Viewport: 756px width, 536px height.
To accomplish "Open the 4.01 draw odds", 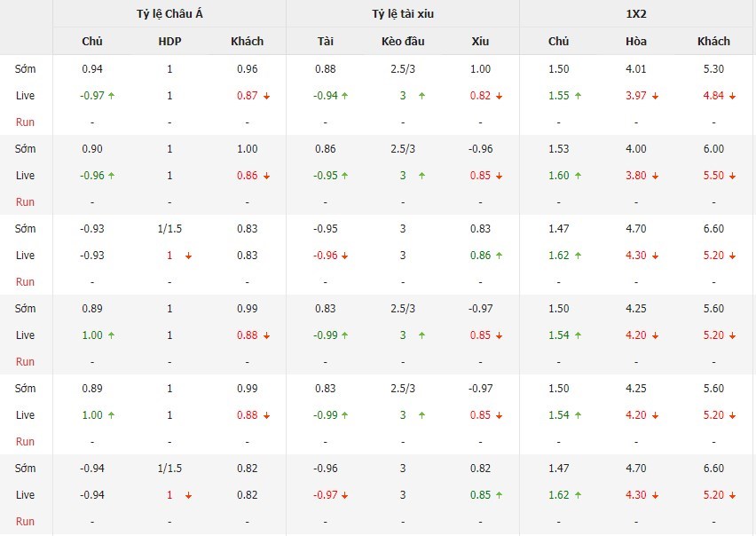I will pos(636,69).
